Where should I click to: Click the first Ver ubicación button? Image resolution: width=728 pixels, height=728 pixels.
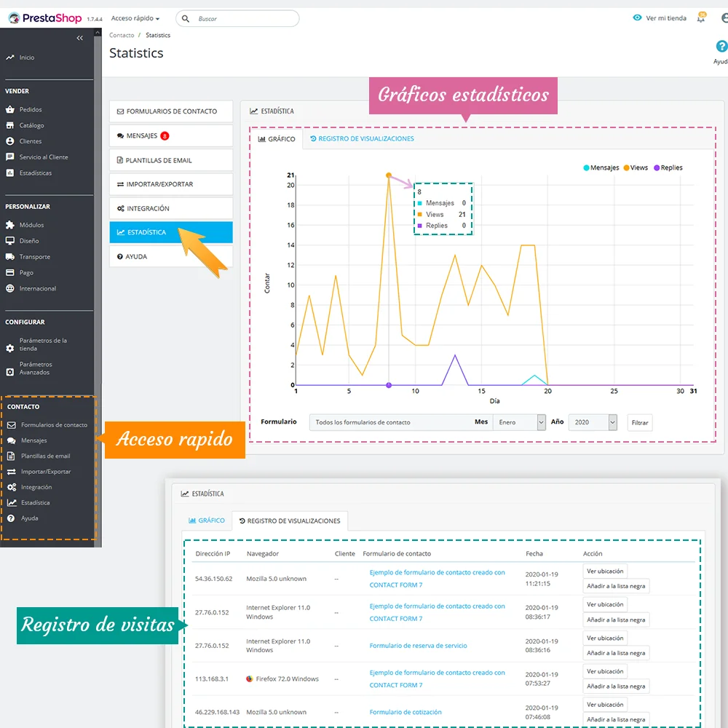coord(604,571)
